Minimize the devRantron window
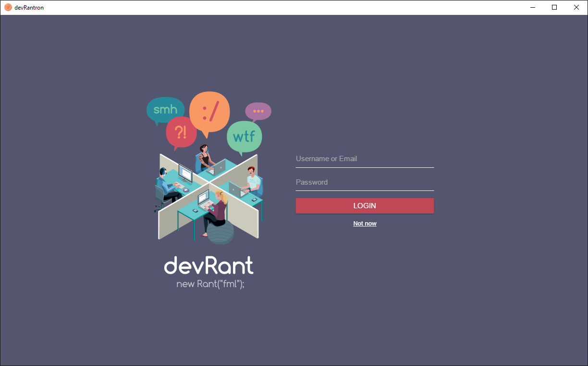This screenshot has height=366, width=588. coord(532,7)
